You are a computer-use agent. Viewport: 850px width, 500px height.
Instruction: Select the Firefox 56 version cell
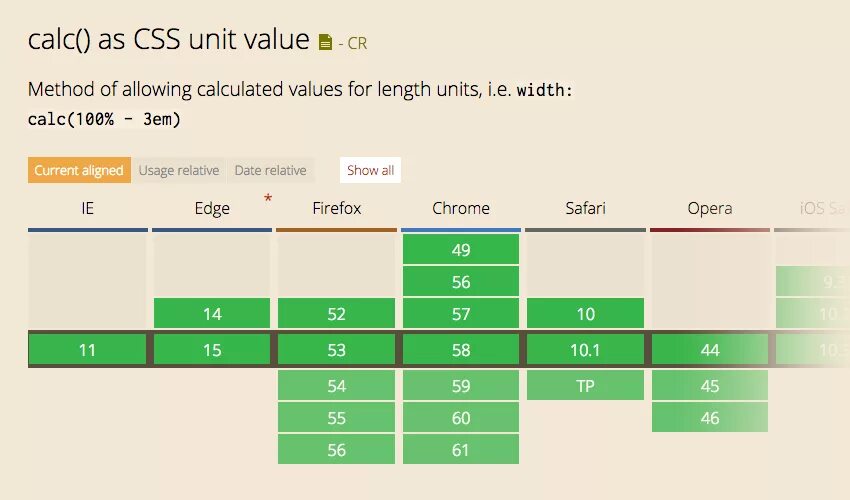337,450
